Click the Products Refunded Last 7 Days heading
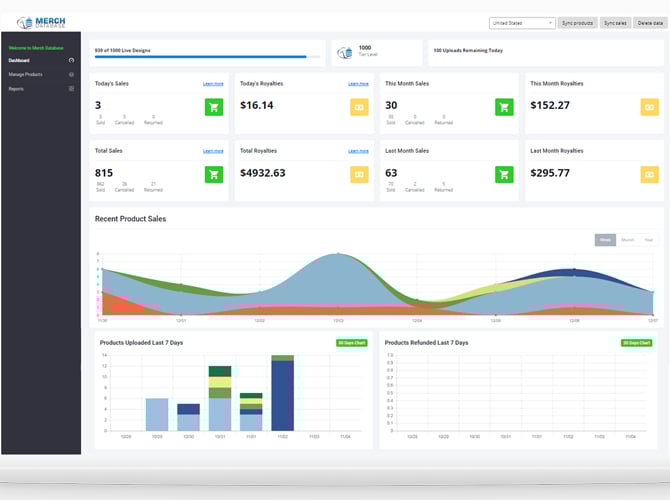The image size is (670, 500). [x=426, y=343]
